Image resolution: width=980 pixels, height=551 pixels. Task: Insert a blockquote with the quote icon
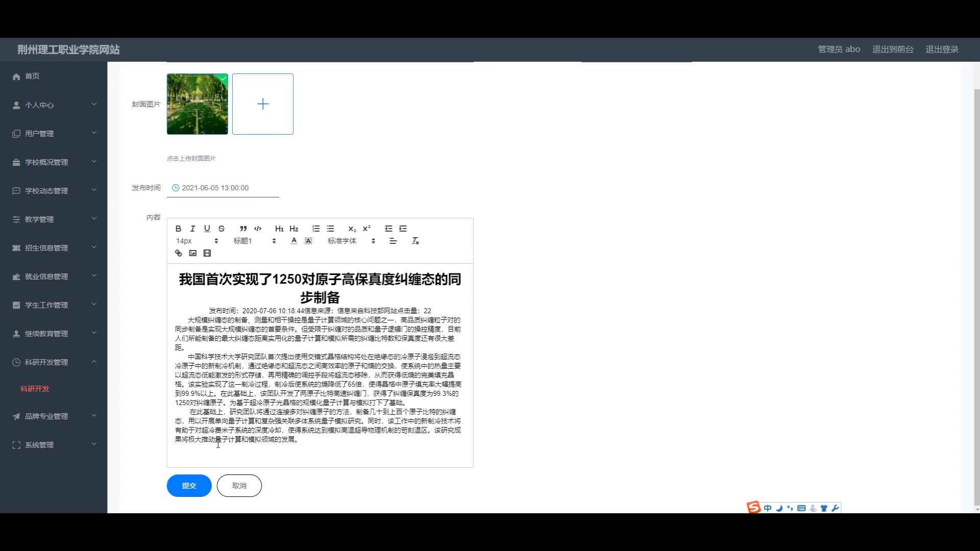(x=243, y=229)
